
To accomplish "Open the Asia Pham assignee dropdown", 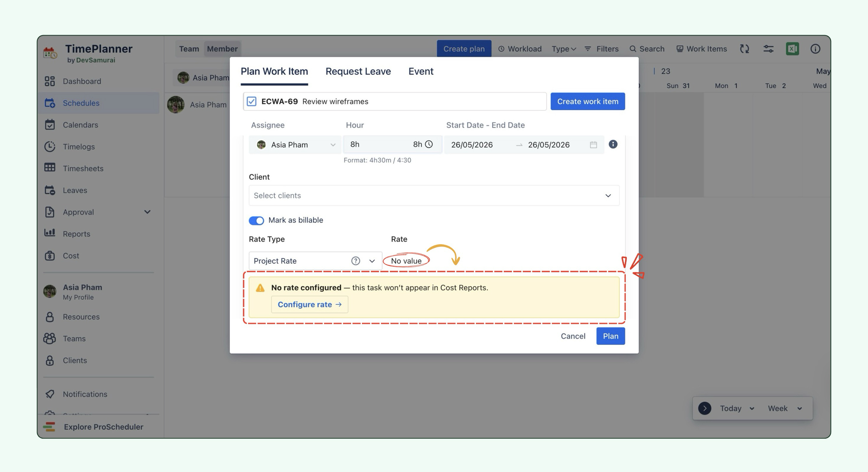I will [295, 145].
